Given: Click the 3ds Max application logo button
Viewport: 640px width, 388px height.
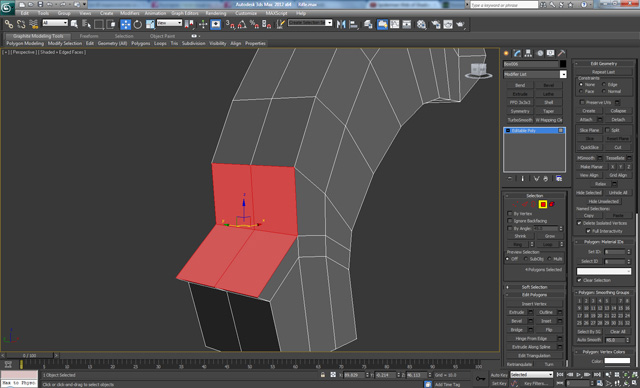Looking at the screenshot, I should [x=7, y=7].
